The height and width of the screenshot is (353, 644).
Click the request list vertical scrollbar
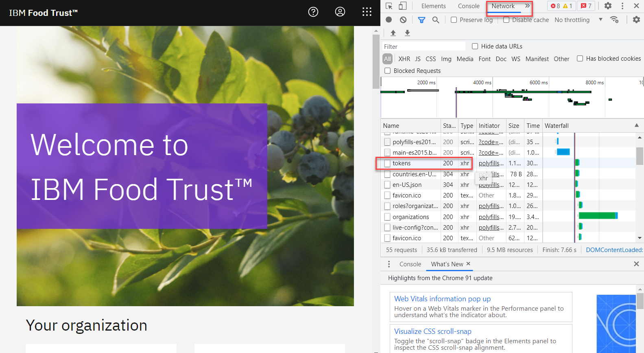pyautogui.click(x=640, y=156)
